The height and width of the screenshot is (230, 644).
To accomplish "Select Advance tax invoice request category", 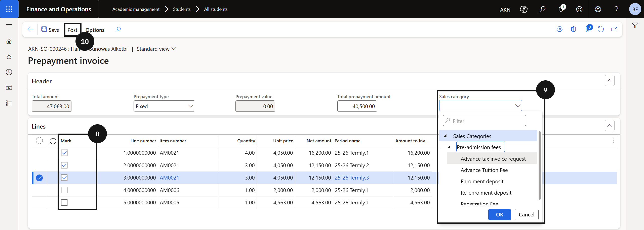I will 493,159.
